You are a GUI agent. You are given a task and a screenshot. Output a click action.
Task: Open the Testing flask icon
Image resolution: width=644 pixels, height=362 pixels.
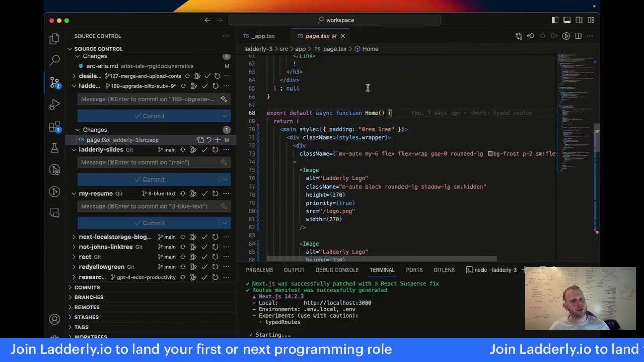coord(54,148)
